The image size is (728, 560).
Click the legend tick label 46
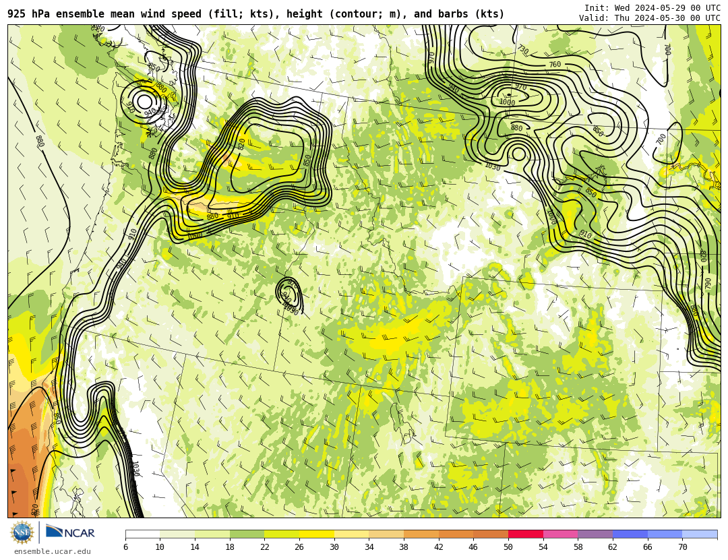tap(473, 547)
